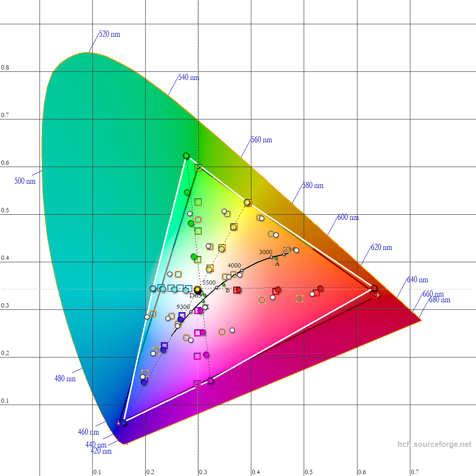Image resolution: width=476 pixels, height=476 pixels.
Task: Click the 580 nm wavelength label
Action: [x=313, y=185]
